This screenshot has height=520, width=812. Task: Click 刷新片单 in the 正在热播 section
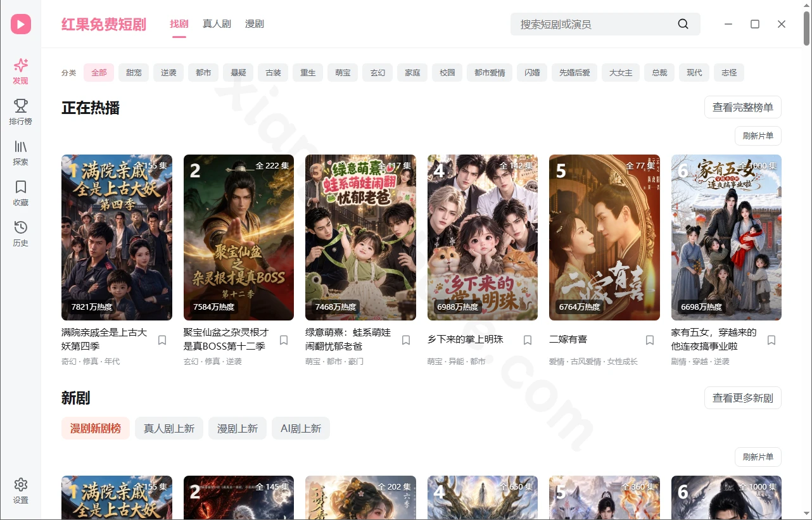pos(758,136)
